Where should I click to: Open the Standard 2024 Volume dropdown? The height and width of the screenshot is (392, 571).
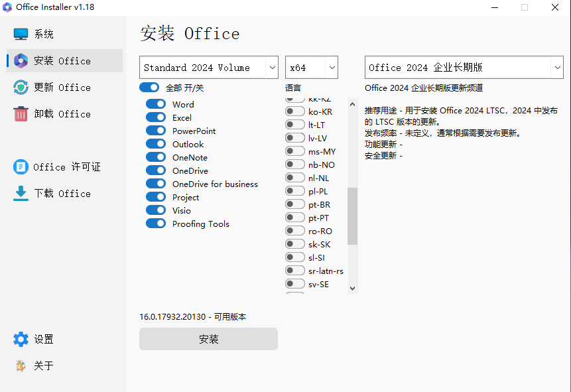tap(208, 67)
